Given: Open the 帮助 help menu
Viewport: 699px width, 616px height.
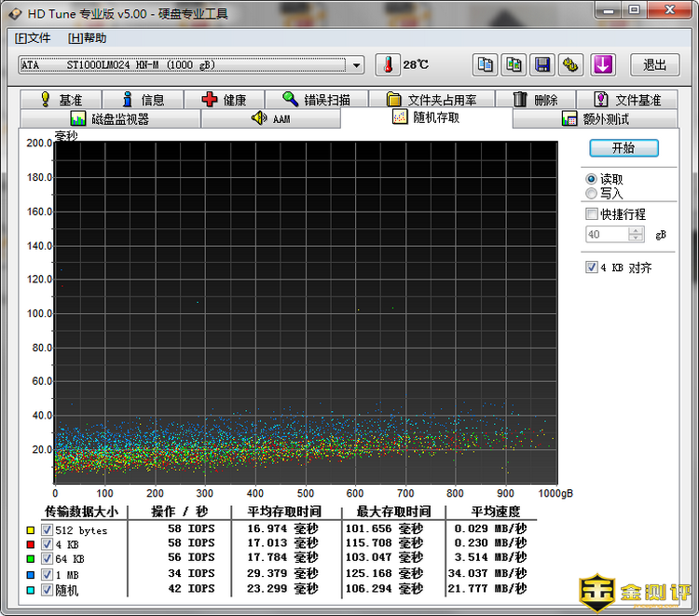Looking at the screenshot, I should (87, 38).
